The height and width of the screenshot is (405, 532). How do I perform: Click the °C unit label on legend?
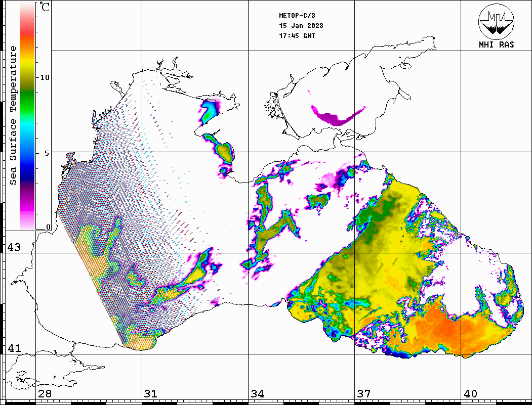coord(45,7)
